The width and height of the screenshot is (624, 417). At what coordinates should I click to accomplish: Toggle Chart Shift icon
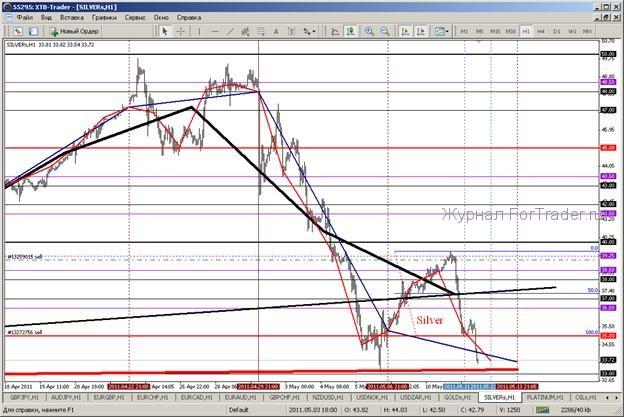tap(421, 31)
